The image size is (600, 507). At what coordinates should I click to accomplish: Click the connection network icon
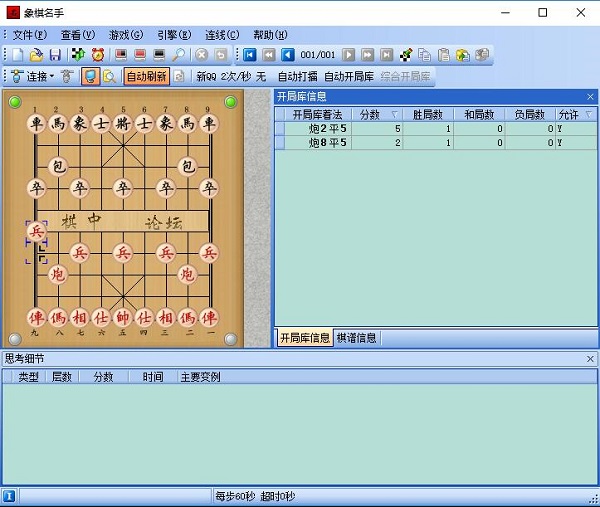click(17, 77)
